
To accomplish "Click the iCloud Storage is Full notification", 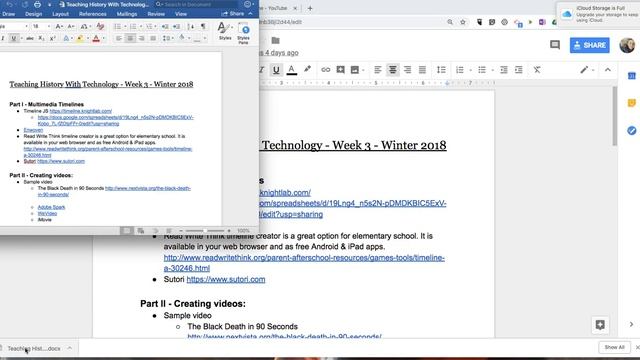I will 598,14.
